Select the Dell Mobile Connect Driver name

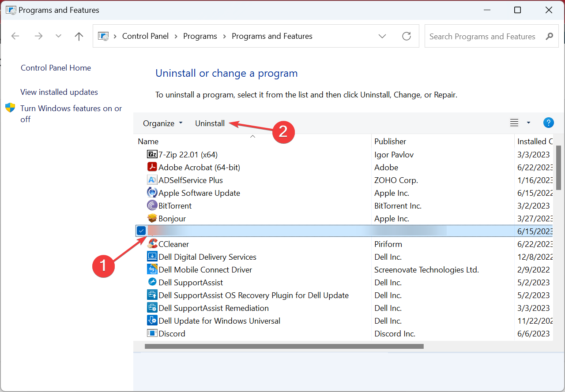[x=205, y=269]
